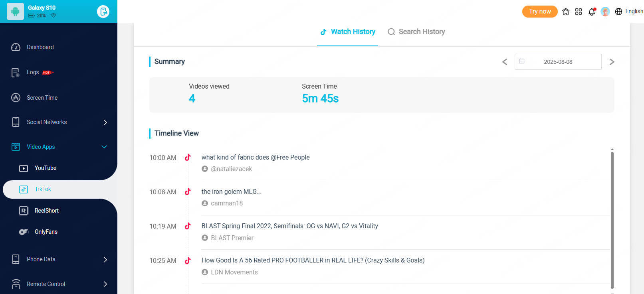
Task: Open notifications bell icon
Action: coord(592,12)
